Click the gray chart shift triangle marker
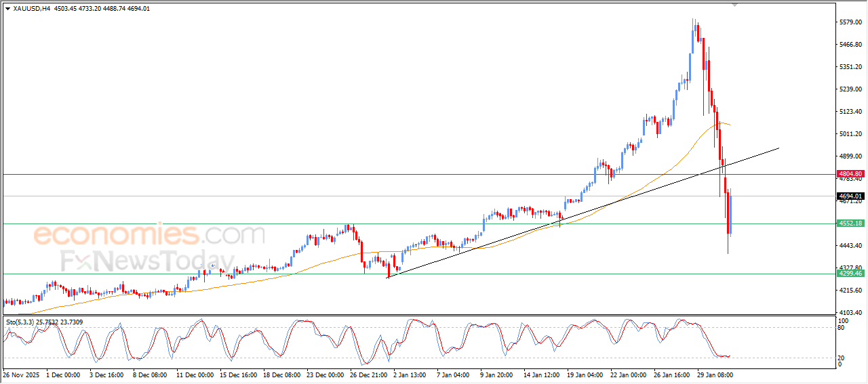Screen dimensions: 868x384 734,5
